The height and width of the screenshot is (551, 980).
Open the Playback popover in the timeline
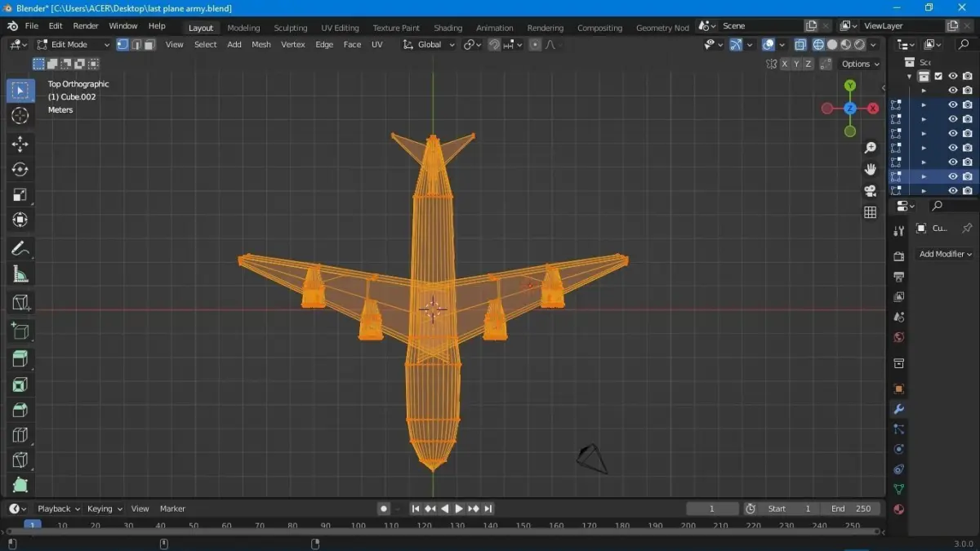click(x=59, y=509)
